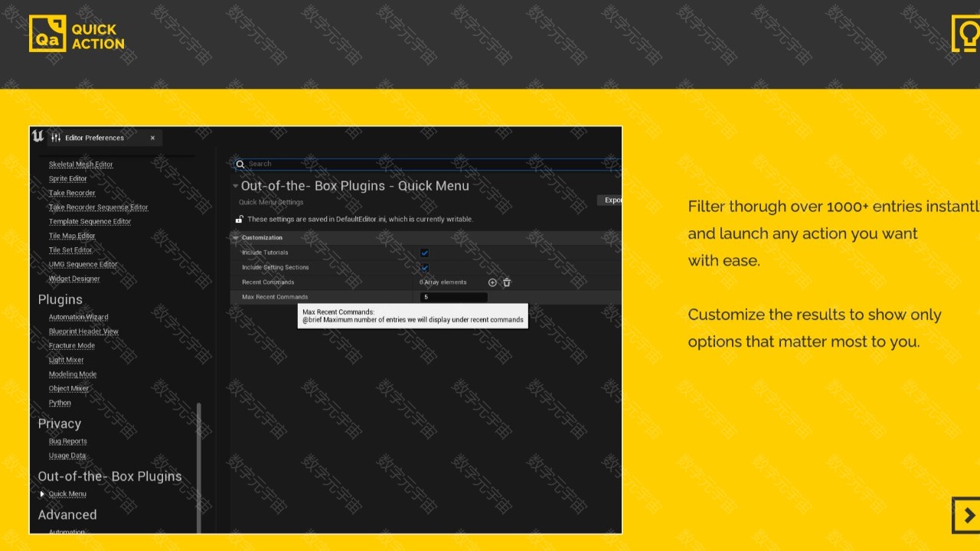Image resolution: width=980 pixels, height=551 pixels.
Task: Open UMG Sequence Editor settings
Action: point(83,265)
